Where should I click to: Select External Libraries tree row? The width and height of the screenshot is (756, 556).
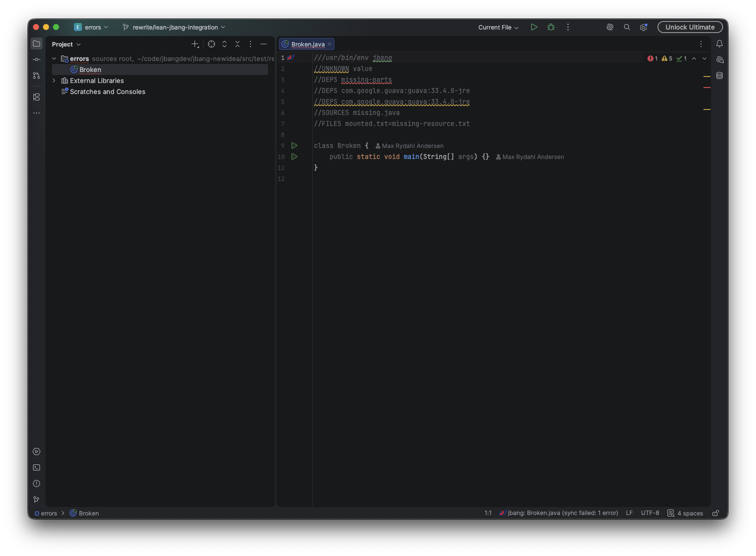click(160, 80)
